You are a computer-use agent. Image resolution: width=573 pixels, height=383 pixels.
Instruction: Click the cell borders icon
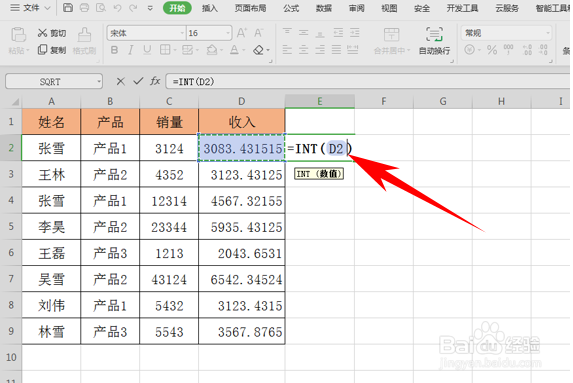(165, 50)
